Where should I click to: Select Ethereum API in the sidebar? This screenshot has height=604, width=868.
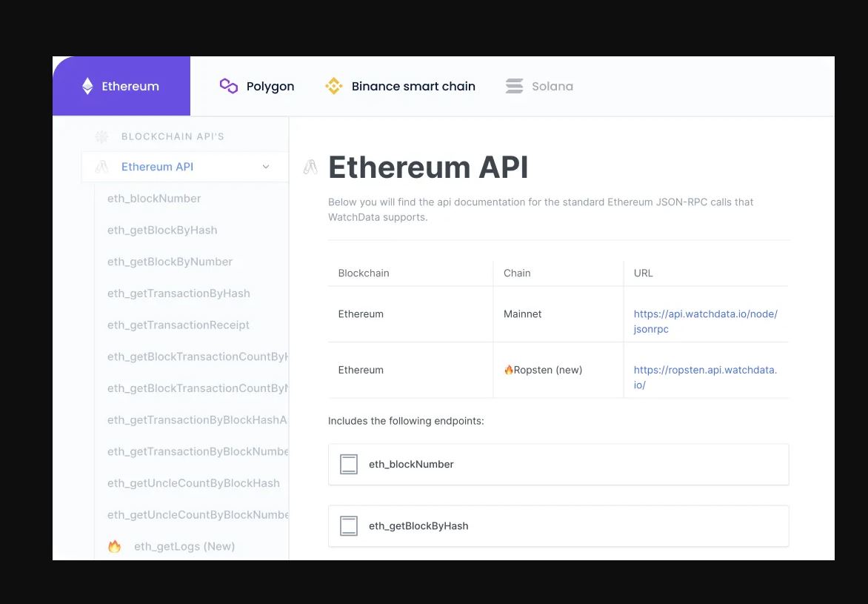pyautogui.click(x=185, y=167)
